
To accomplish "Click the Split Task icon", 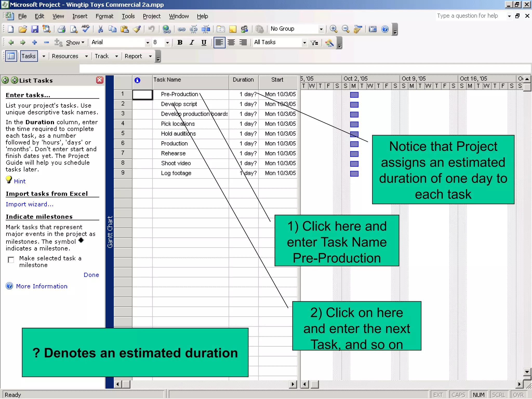I will pyautogui.click(x=206, y=29).
